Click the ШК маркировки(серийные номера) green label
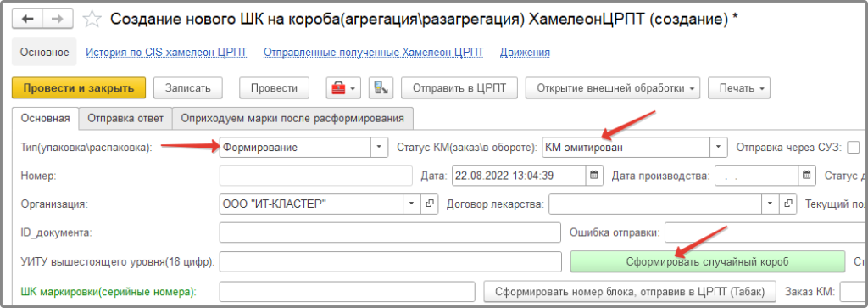 click(x=109, y=291)
